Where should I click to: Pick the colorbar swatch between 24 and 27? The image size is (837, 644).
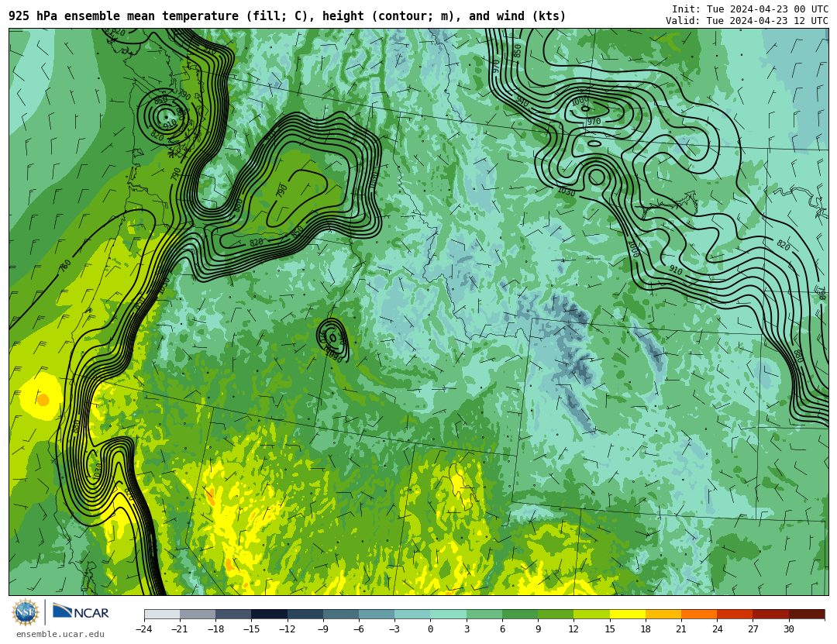[x=735, y=614]
